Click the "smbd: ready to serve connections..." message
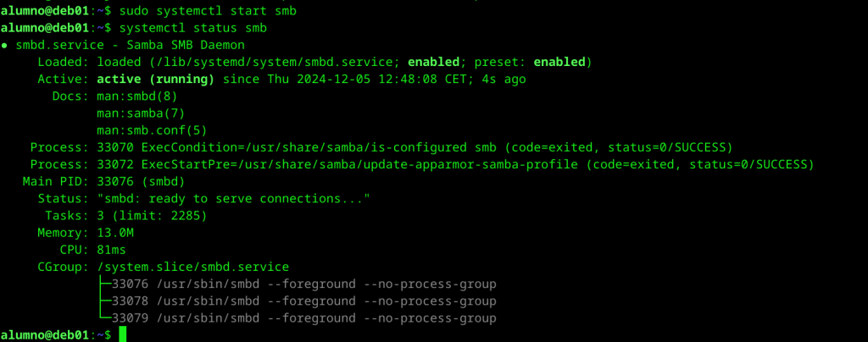Image resolution: width=868 pixels, height=342 pixels. point(234,198)
